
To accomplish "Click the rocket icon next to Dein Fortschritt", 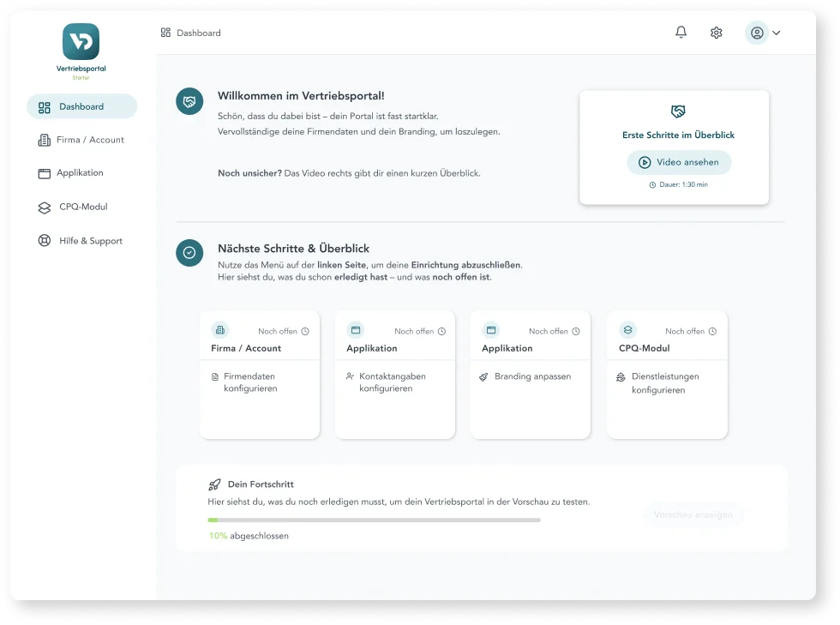I will point(214,484).
